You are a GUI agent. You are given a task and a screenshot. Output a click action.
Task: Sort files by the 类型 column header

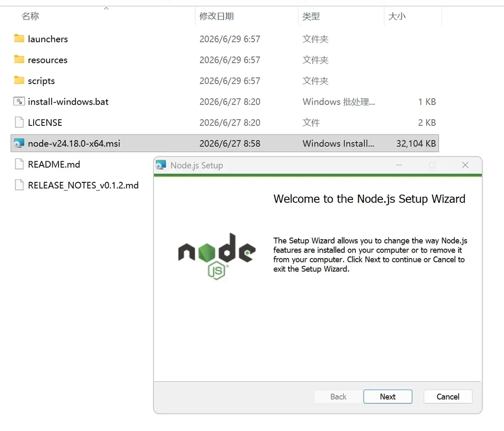point(311,16)
